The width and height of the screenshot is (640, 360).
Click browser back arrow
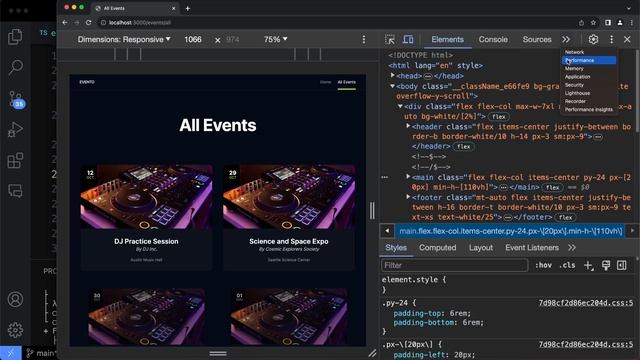click(65, 22)
